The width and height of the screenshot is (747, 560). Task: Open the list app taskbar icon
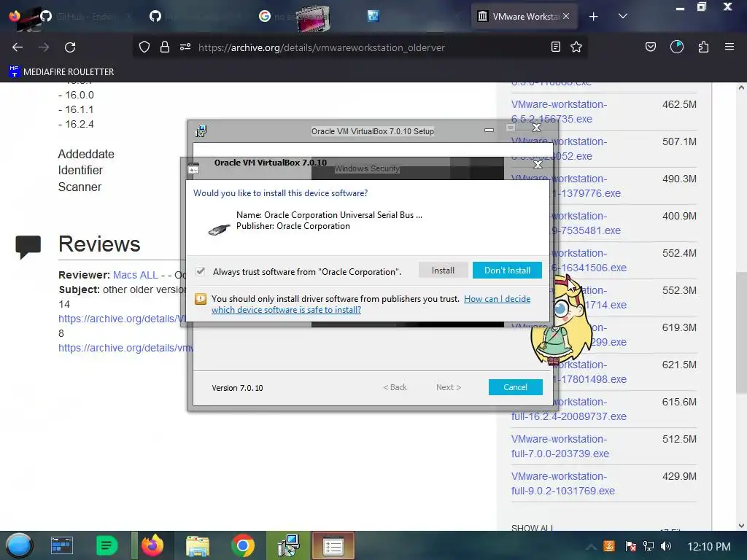(x=333, y=545)
